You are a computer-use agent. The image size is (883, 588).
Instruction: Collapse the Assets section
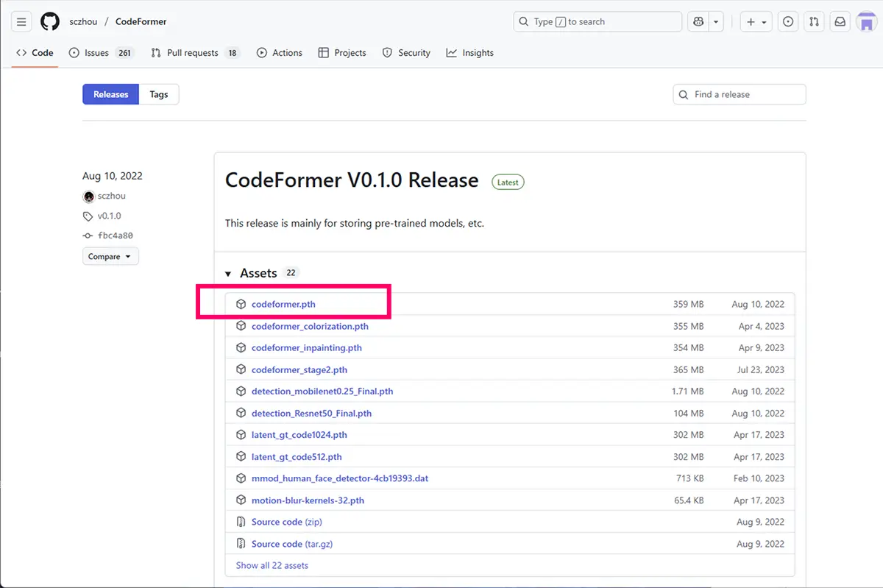[228, 272]
